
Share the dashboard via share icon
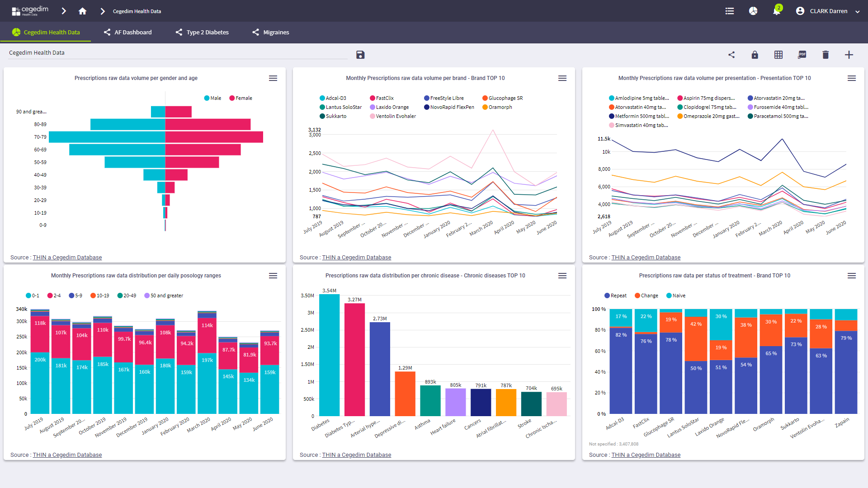(x=731, y=55)
